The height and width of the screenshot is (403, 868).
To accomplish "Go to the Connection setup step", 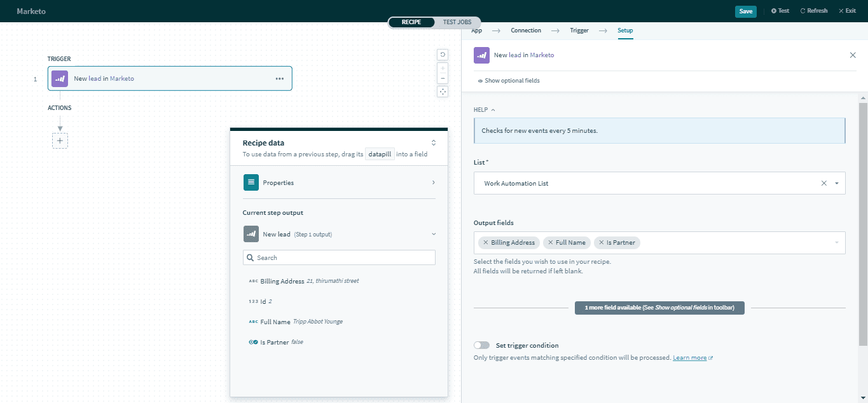I will tap(526, 31).
